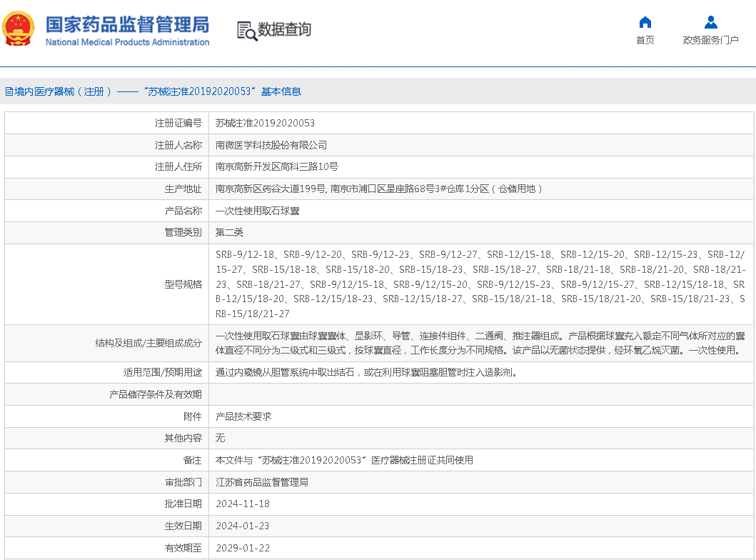Screen dimensions: 756x560
Task: Click the 型号规格 row label
Action: click(x=183, y=284)
